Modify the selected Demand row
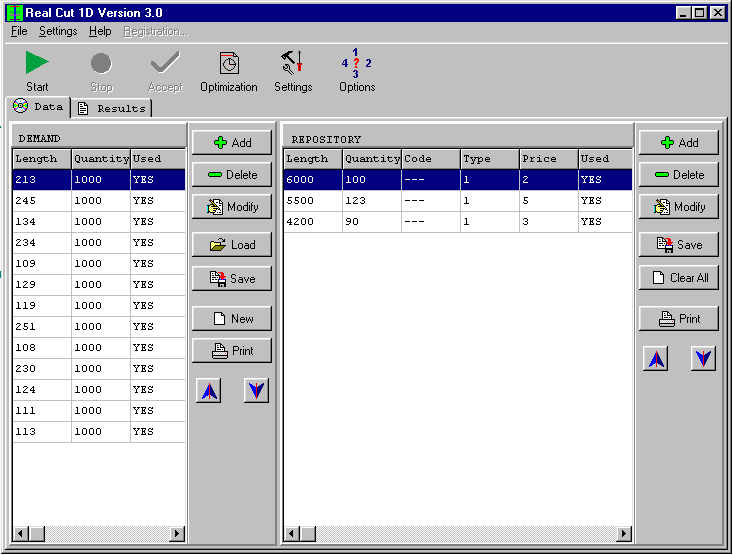 [x=232, y=207]
